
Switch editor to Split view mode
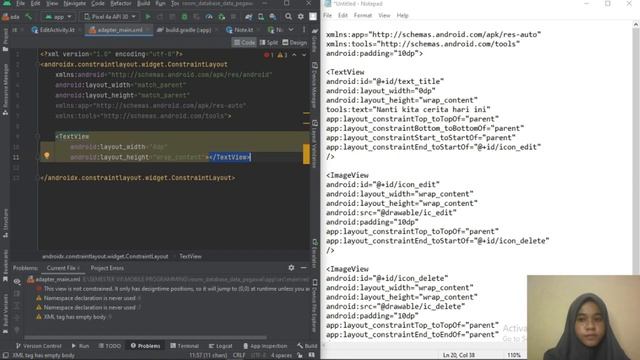click(x=269, y=42)
